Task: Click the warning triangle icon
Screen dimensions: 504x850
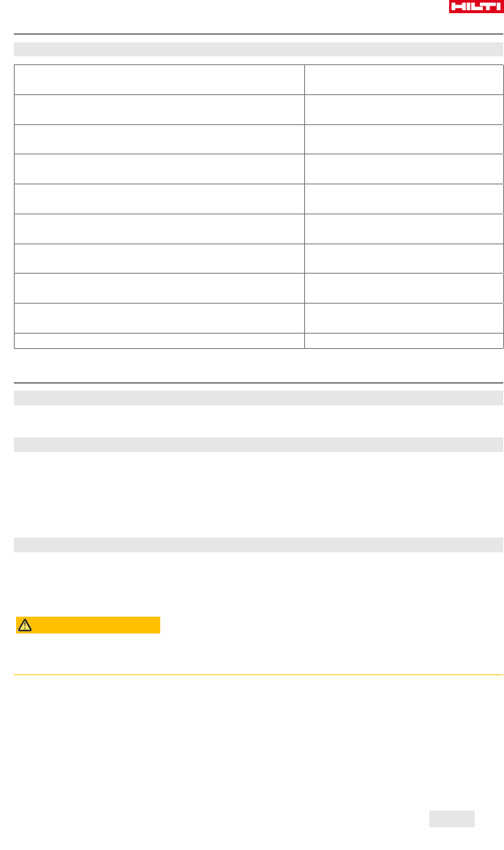Action: coord(25,625)
